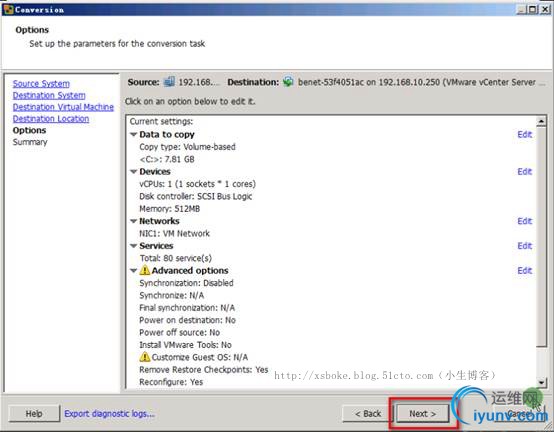Go to the Destination System step

(49, 95)
